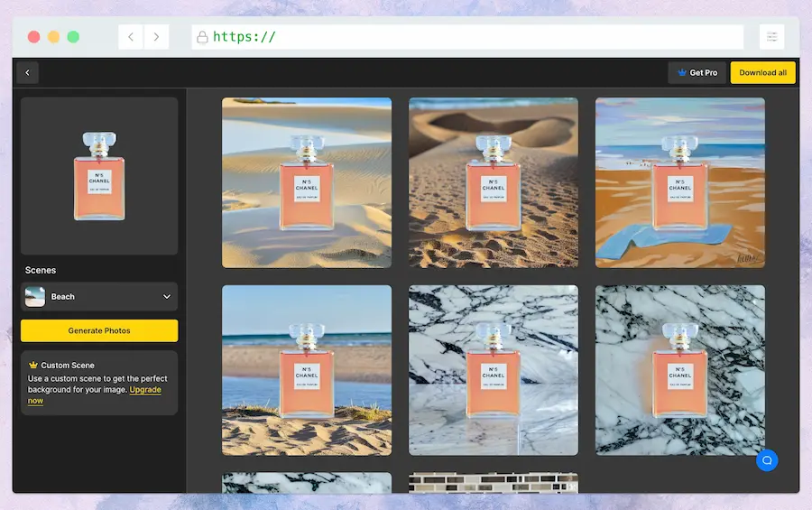Viewport: 812px width, 510px height.
Task: Click the crown icon beside Custom Scene
Action: pyautogui.click(x=33, y=365)
